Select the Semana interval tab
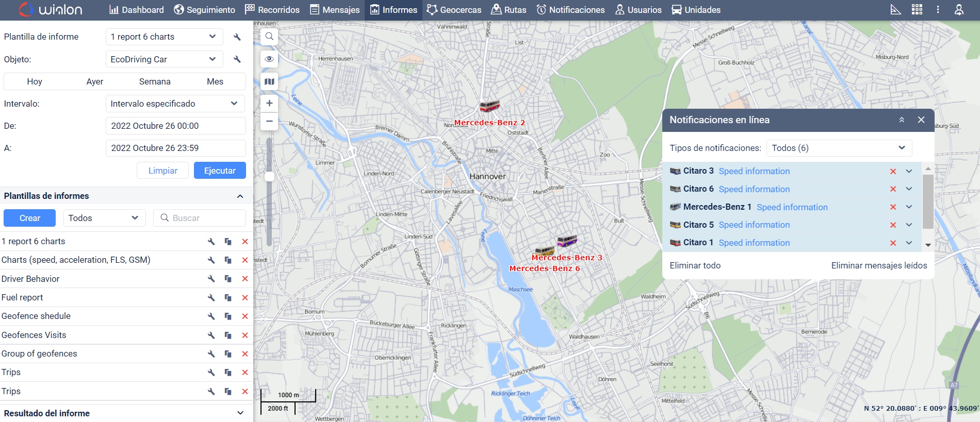Screen dimensions: 980x422 (155, 81)
